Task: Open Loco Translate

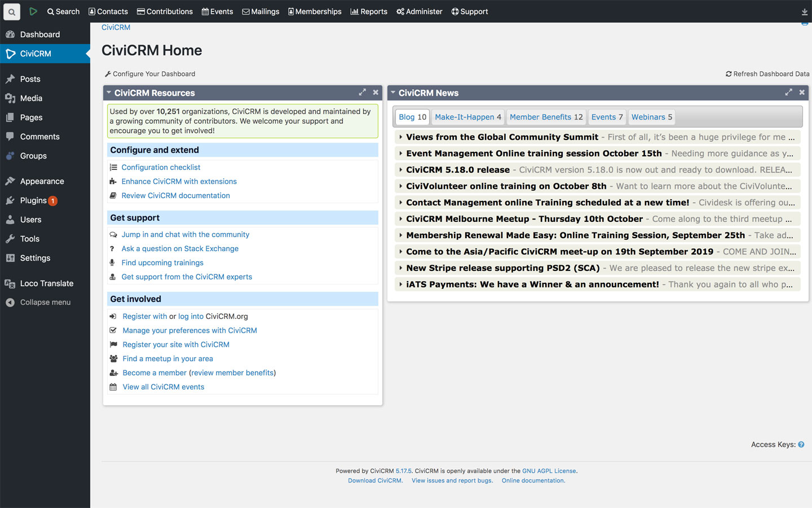Action: pyautogui.click(x=45, y=283)
